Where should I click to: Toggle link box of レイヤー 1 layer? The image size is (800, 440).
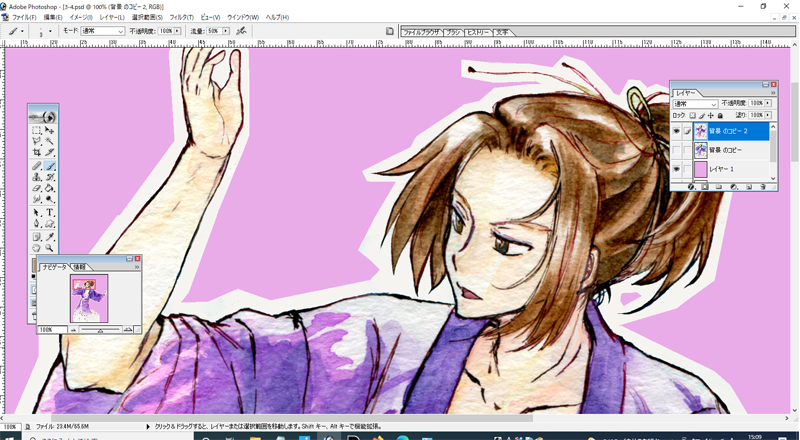(687, 169)
